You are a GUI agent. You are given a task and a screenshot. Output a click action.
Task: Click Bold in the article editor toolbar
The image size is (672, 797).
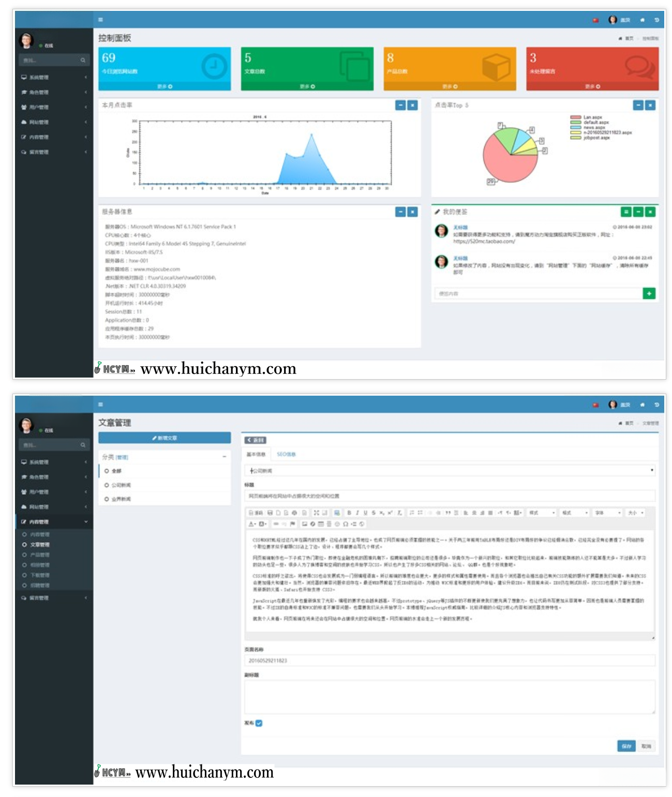(349, 513)
